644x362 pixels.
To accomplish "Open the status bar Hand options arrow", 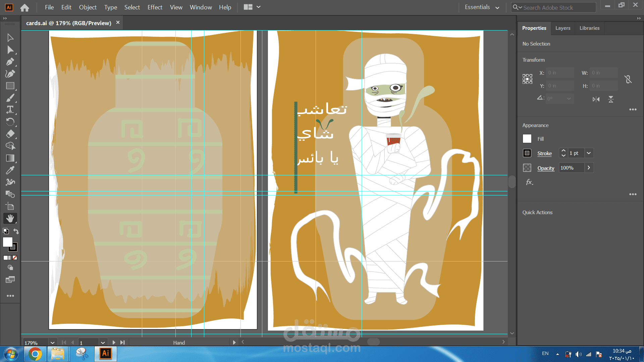I will pos(234,343).
